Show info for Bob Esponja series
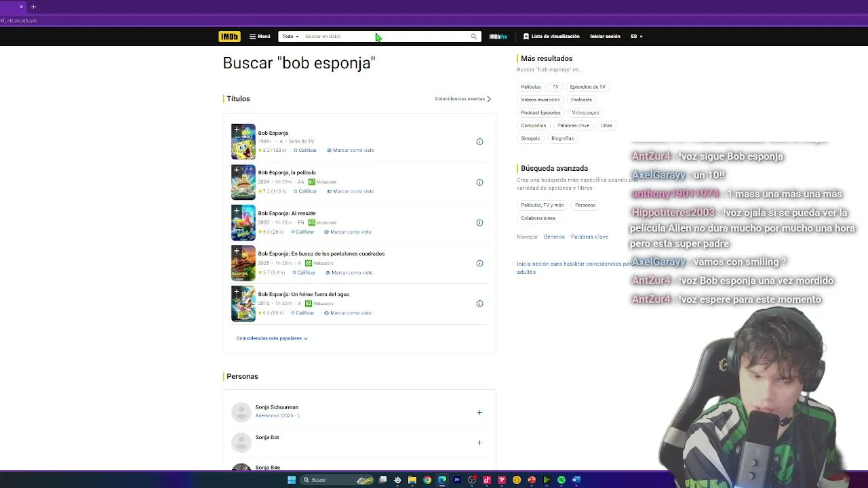The width and height of the screenshot is (868, 488). (x=479, y=142)
